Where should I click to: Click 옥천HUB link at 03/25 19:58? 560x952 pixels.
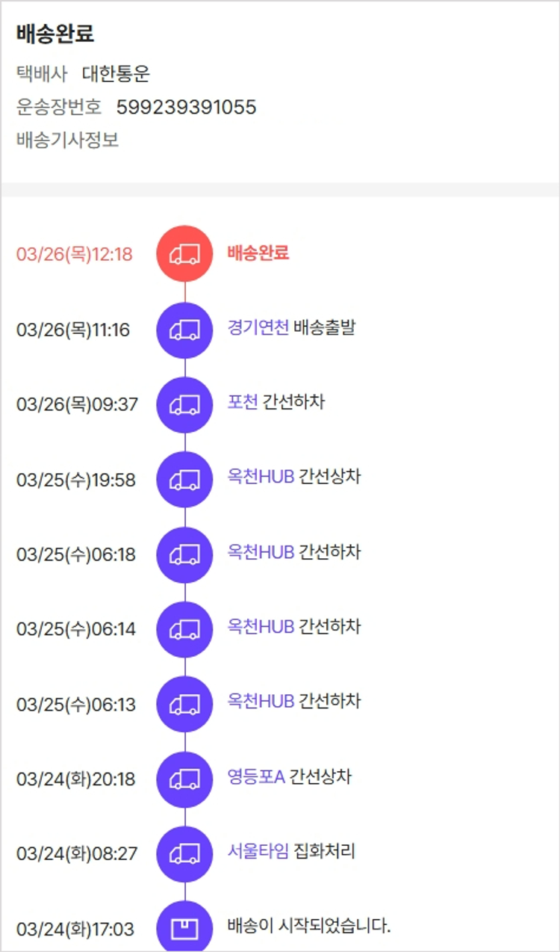261,477
